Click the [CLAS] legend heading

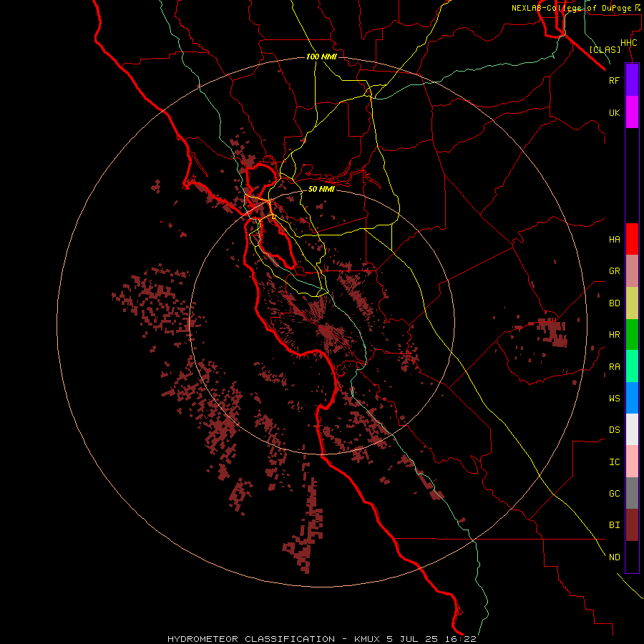pos(605,49)
